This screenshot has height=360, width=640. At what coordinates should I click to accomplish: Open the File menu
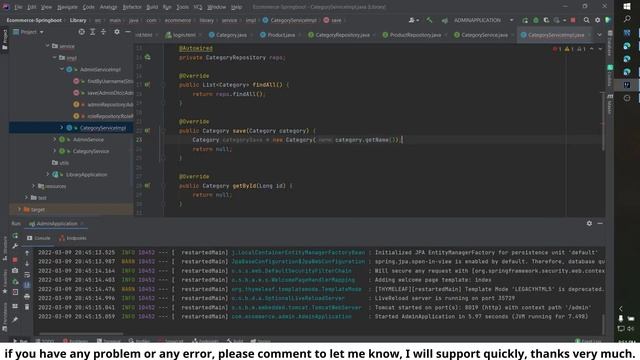tap(18, 7)
